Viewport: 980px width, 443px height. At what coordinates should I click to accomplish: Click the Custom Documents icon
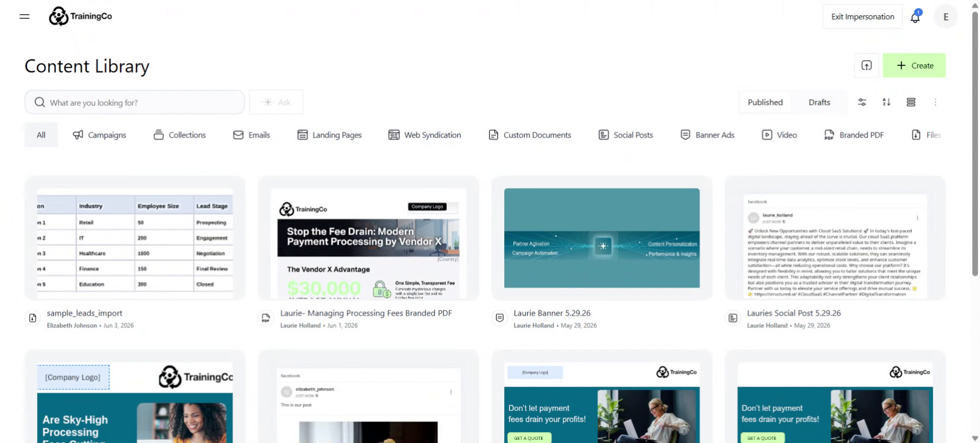tap(494, 135)
